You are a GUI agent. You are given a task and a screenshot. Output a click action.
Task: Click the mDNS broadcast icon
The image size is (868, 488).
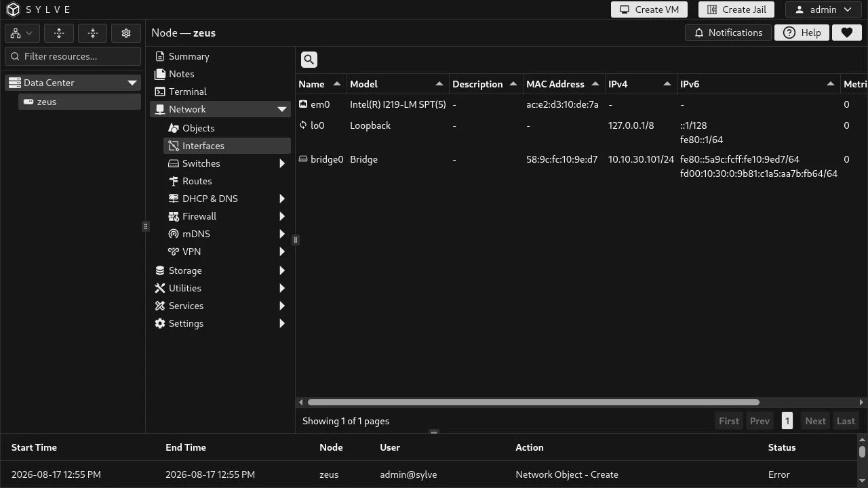174,234
